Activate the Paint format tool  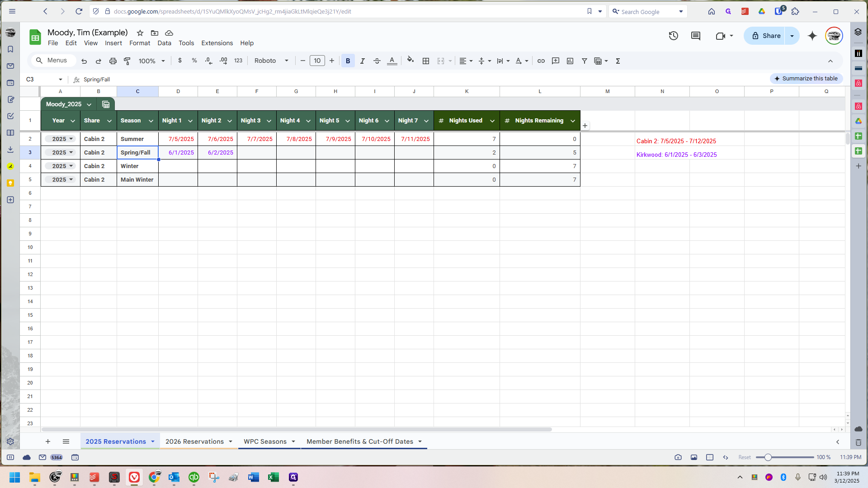click(127, 61)
